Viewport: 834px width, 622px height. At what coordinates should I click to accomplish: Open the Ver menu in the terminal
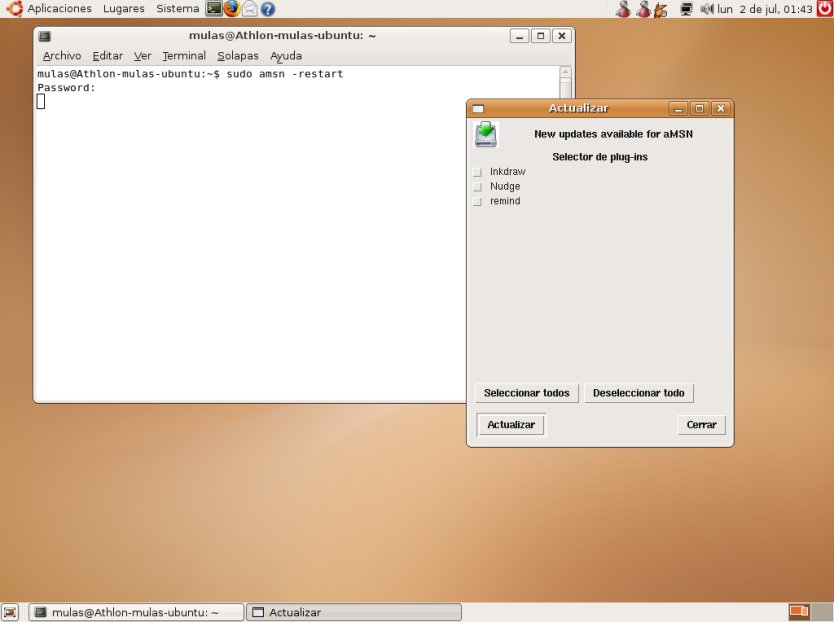[142, 56]
